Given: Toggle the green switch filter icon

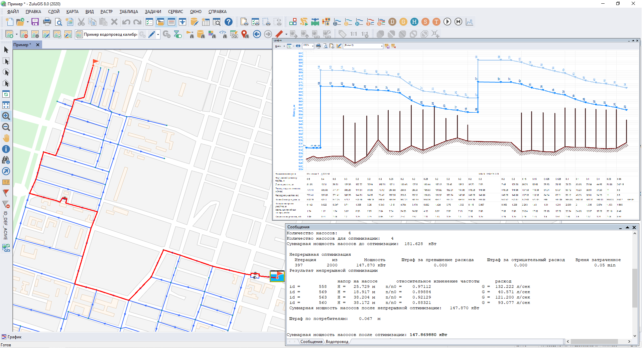Looking at the screenshot, I should pos(178,34).
